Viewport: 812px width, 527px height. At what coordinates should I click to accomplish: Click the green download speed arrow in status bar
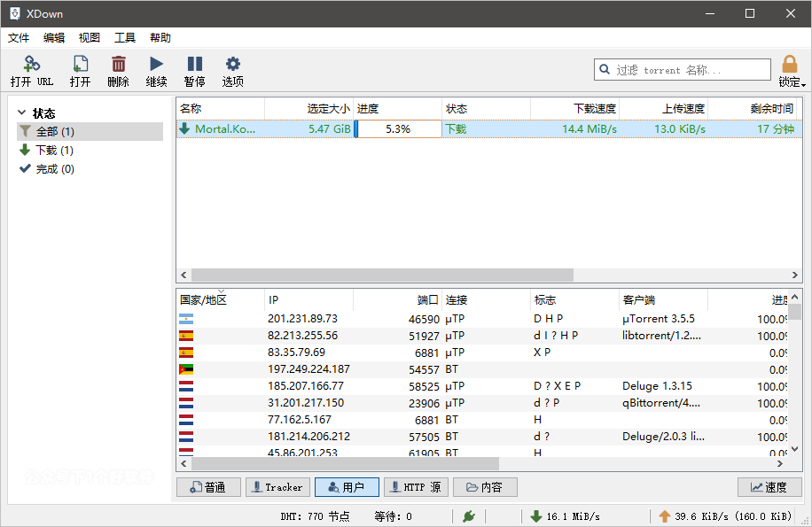[536, 515]
